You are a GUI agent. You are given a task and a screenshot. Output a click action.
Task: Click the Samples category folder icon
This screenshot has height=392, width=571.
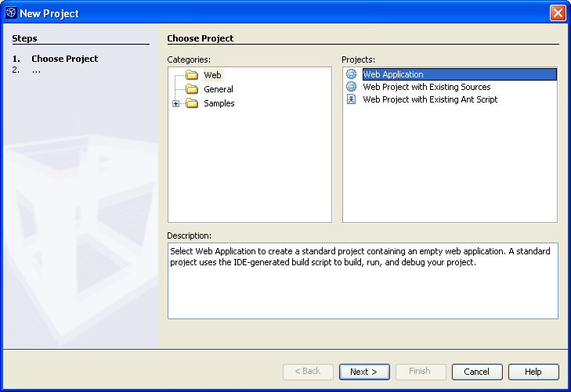click(192, 103)
